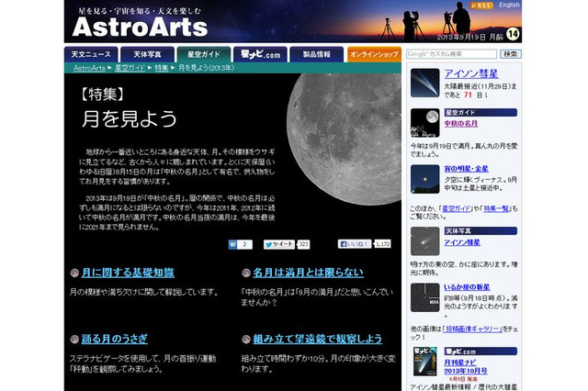Click AstroArts breadcrumb link
This screenshot has height=391, width=588.
pyautogui.click(x=89, y=68)
